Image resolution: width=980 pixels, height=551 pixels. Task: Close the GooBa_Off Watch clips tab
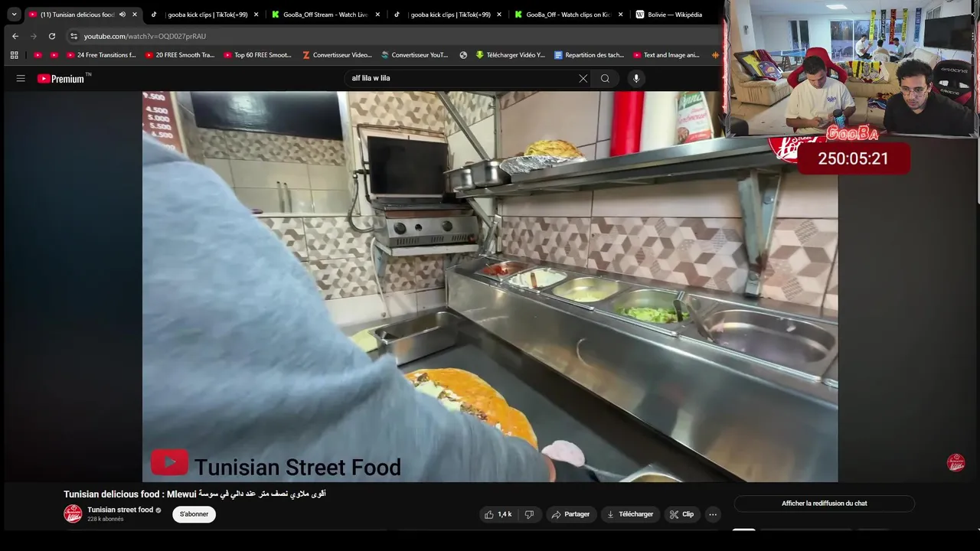(x=621, y=15)
